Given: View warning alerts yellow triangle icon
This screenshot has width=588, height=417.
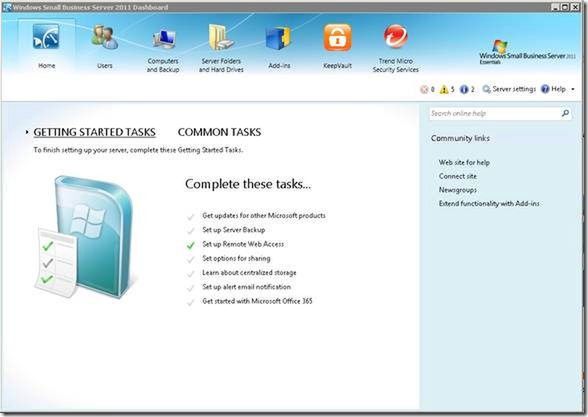Looking at the screenshot, I should pyautogui.click(x=444, y=89).
